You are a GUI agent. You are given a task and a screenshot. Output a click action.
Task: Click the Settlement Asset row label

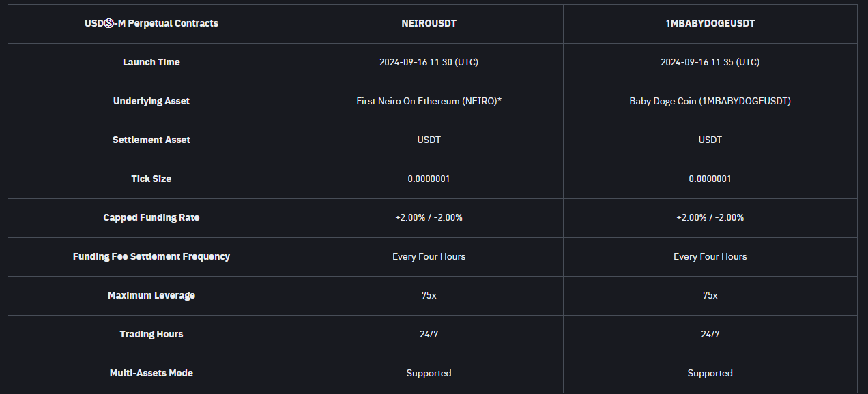tap(151, 140)
